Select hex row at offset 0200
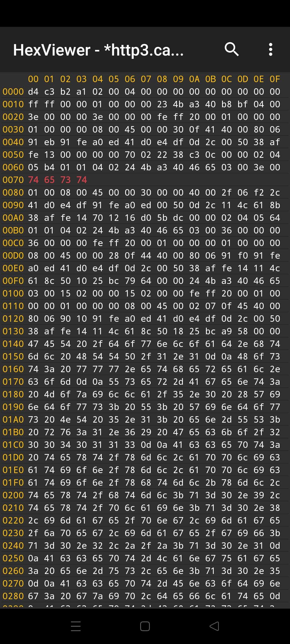 click(x=145, y=495)
